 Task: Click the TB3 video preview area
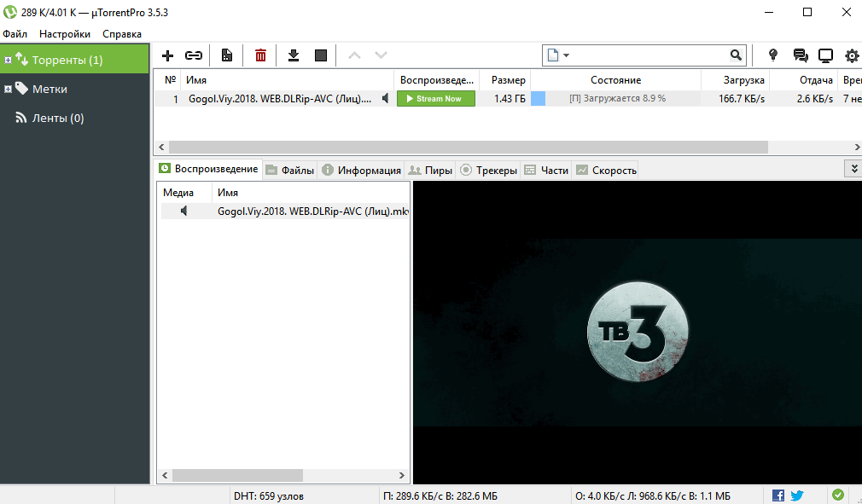point(638,332)
